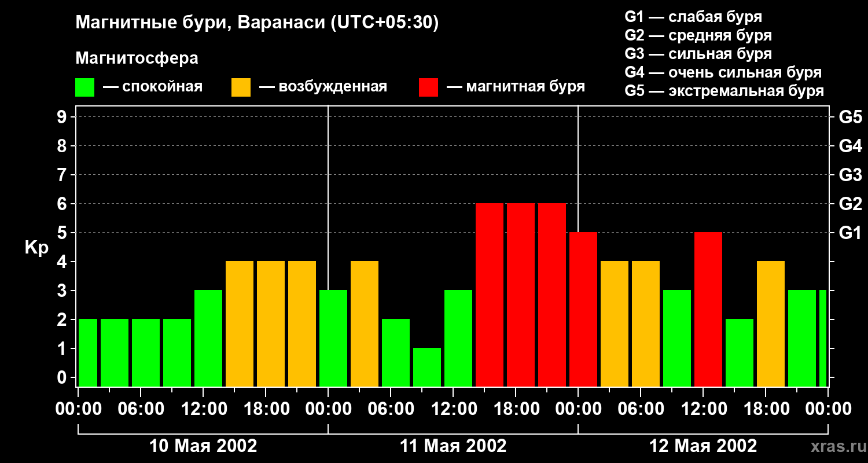The height and width of the screenshot is (463, 868).
Task: Click the yellow 'возбужденная' legend swatch
Action: coord(241,87)
